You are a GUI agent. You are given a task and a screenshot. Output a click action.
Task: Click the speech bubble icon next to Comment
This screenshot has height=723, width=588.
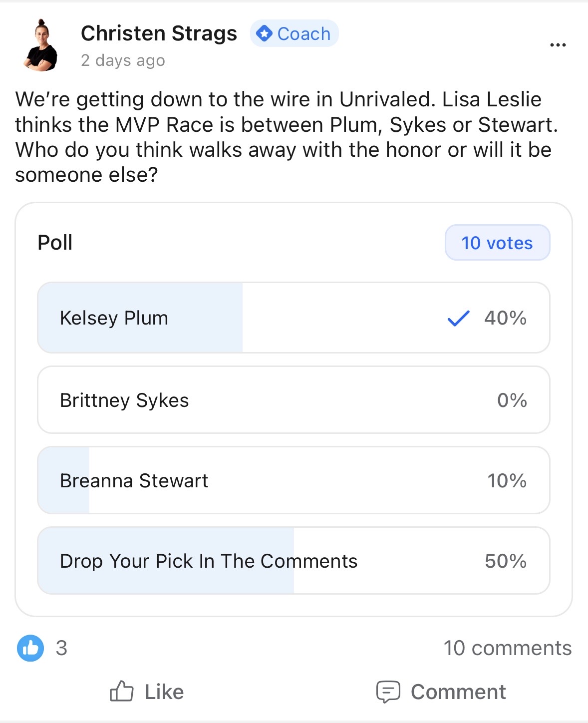click(x=390, y=692)
